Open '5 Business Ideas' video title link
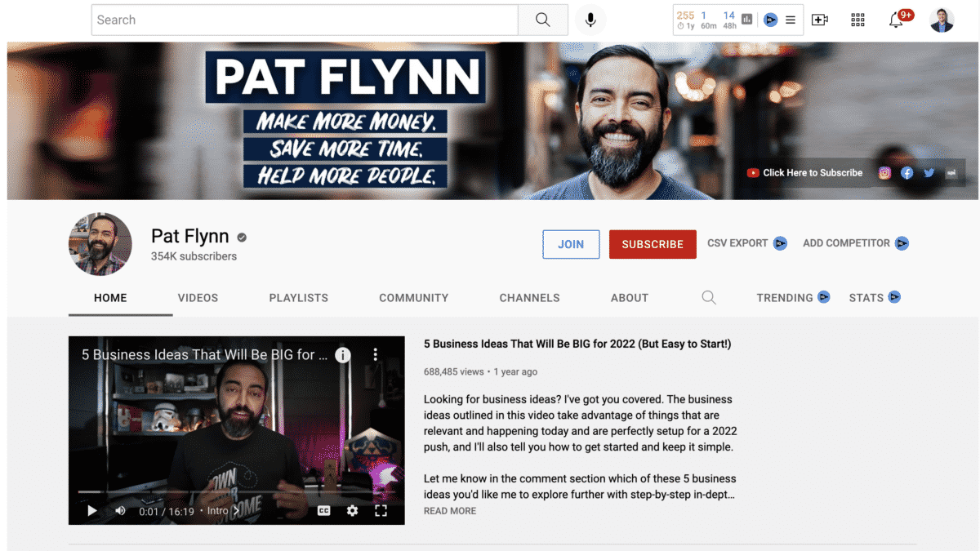980x551 pixels. click(x=577, y=344)
